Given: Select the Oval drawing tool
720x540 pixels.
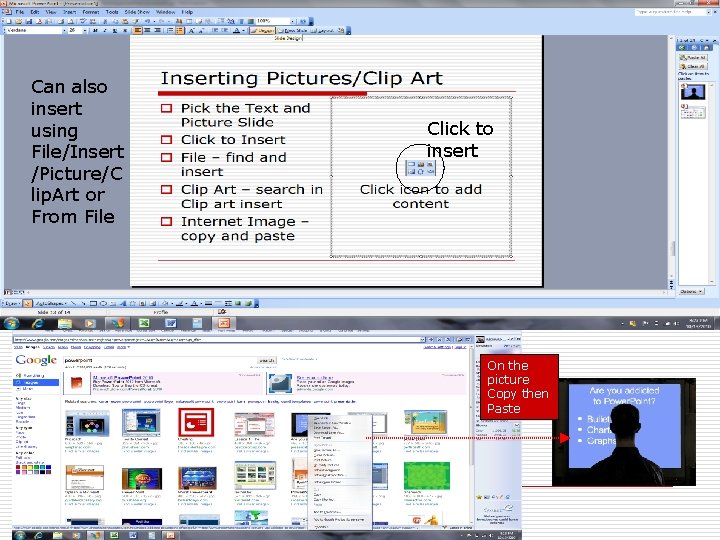Looking at the screenshot, I should tap(103, 304).
